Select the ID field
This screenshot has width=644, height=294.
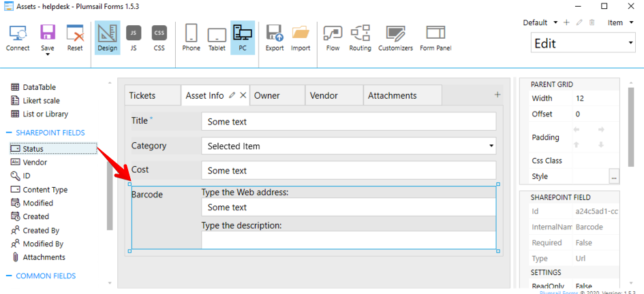pyautogui.click(x=20, y=176)
